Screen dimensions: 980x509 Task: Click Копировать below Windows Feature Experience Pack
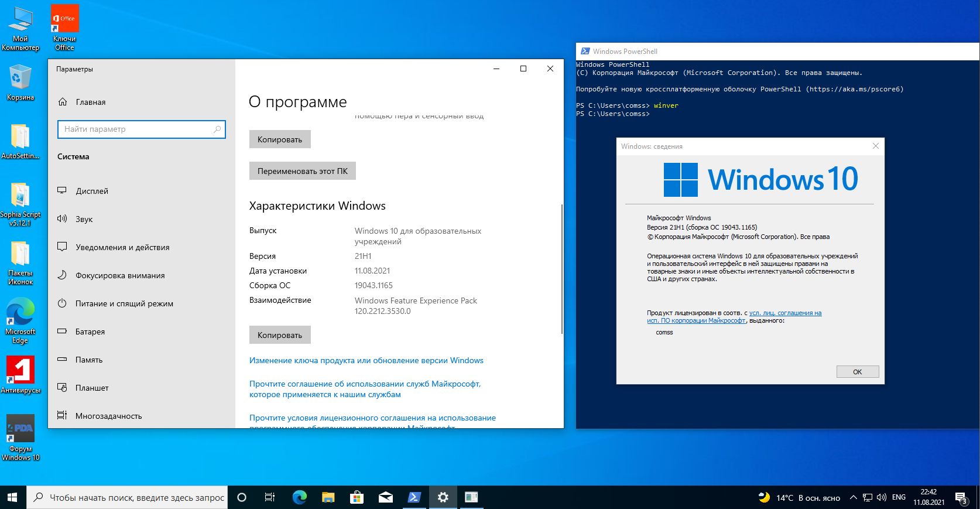[280, 335]
